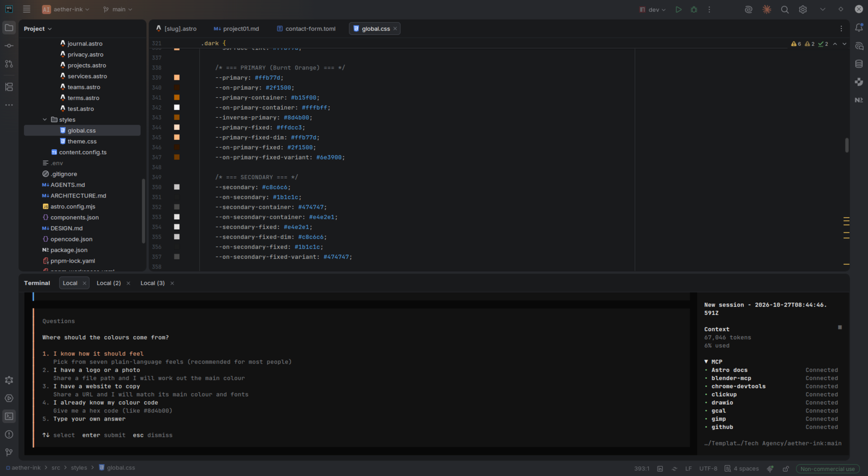Open the Git tool window icon
The image size is (868, 476).
click(9, 452)
